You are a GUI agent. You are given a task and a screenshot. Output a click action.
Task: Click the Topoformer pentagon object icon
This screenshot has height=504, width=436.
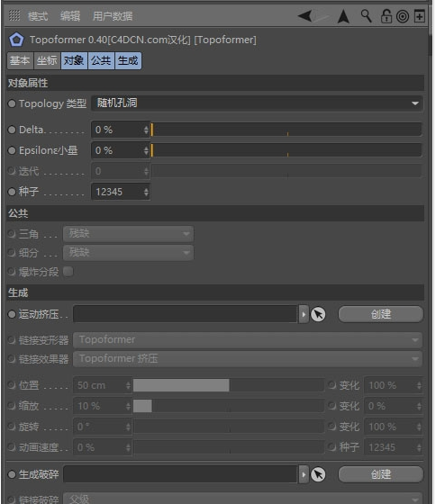16,40
